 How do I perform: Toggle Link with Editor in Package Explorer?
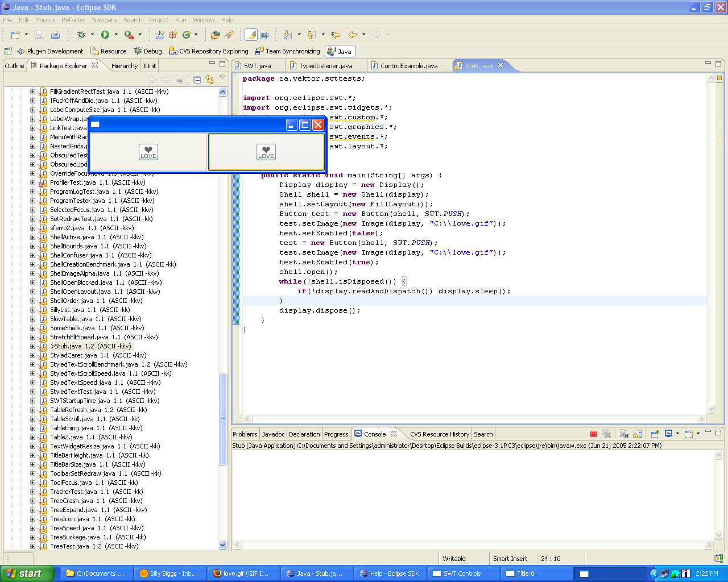tap(210, 80)
